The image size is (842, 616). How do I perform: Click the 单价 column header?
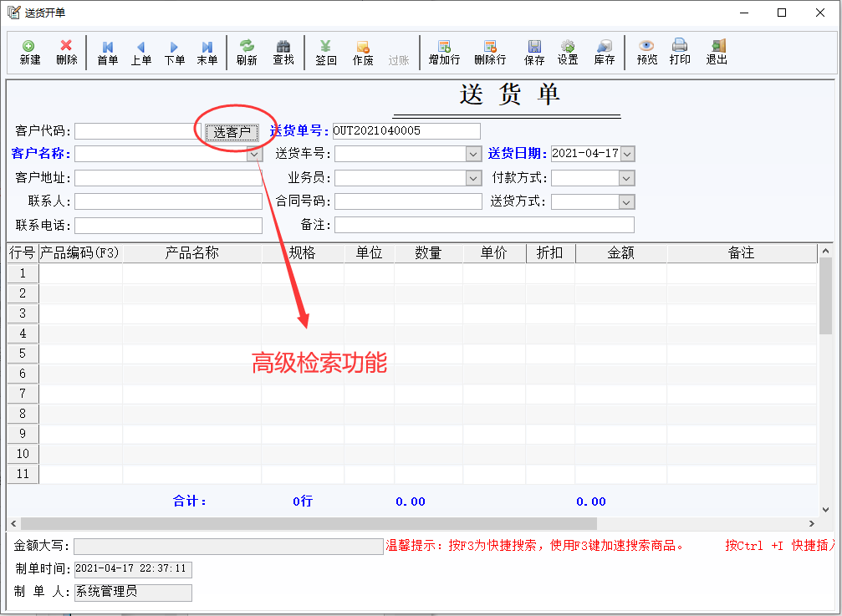[x=493, y=253]
